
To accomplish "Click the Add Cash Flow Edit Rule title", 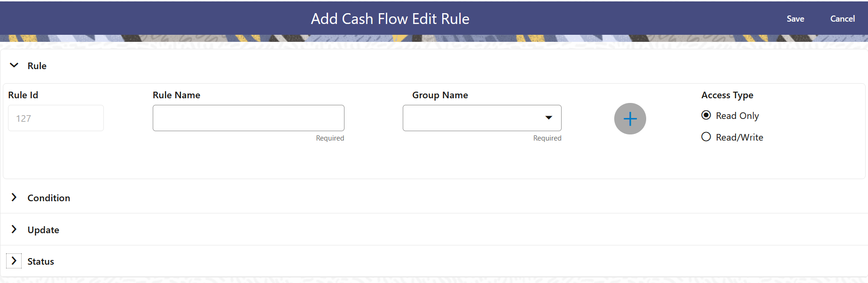I will 390,19.
